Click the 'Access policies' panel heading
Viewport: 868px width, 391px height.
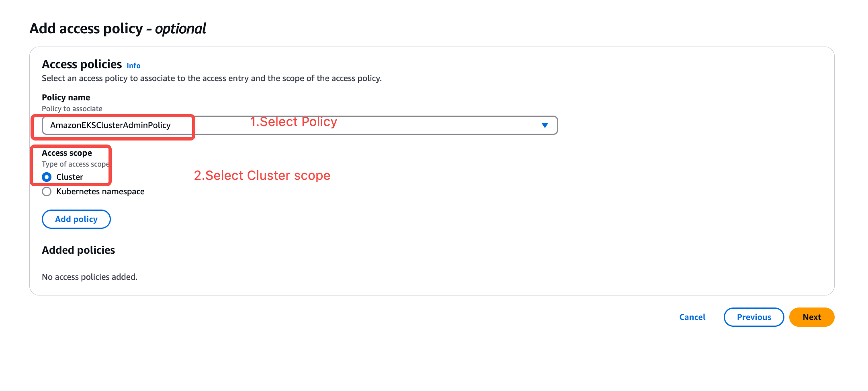click(82, 64)
